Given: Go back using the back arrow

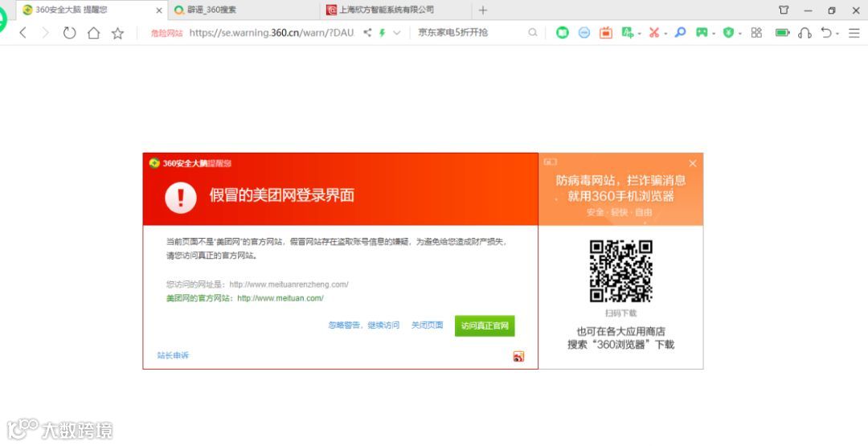Looking at the screenshot, I should tap(23, 33).
